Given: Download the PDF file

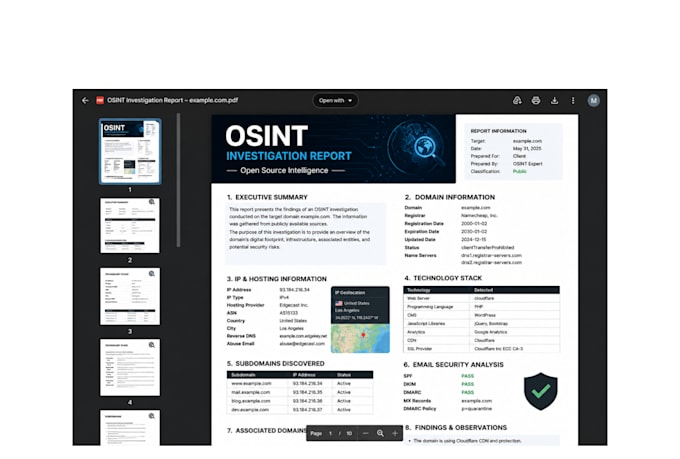Looking at the screenshot, I should 554,101.
